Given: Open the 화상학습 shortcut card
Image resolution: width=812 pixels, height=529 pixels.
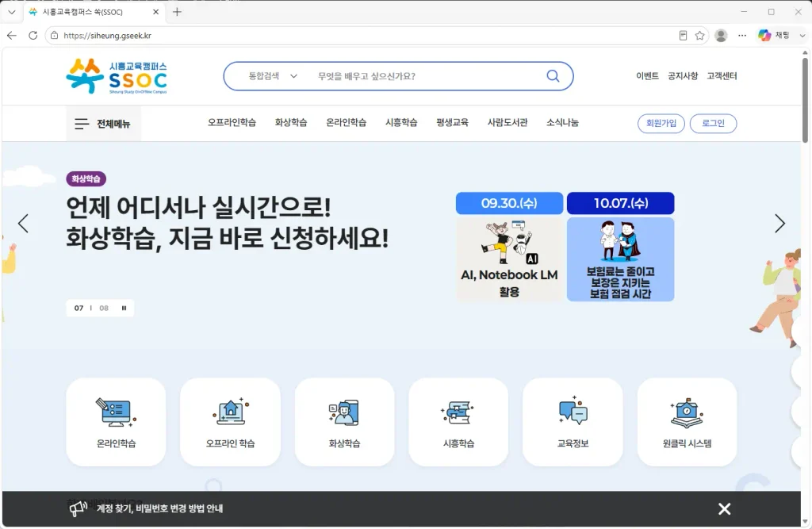Looking at the screenshot, I should 344,422.
